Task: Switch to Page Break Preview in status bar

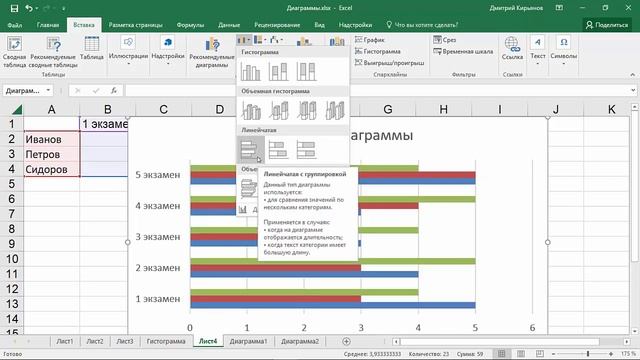Action: point(540,354)
